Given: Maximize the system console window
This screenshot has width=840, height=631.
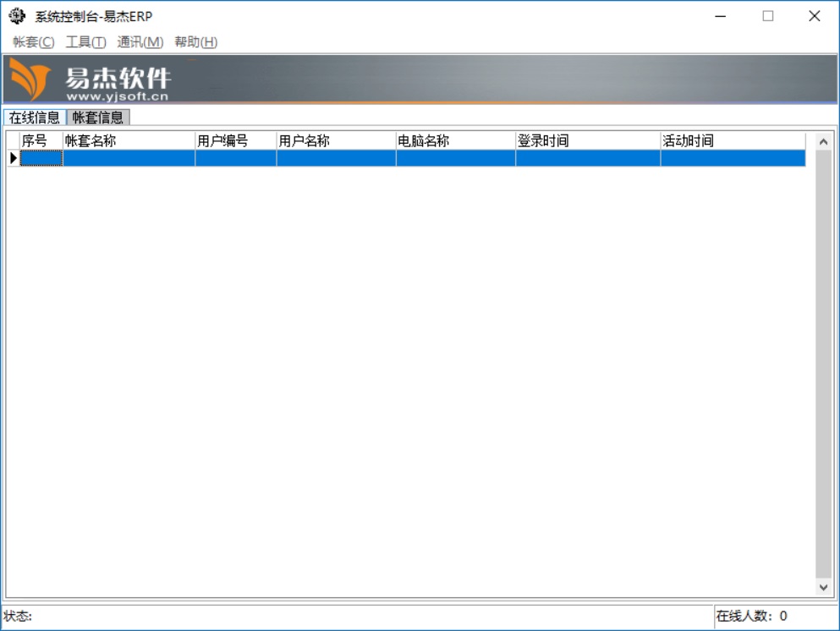Looking at the screenshot, I should (768, 16).
